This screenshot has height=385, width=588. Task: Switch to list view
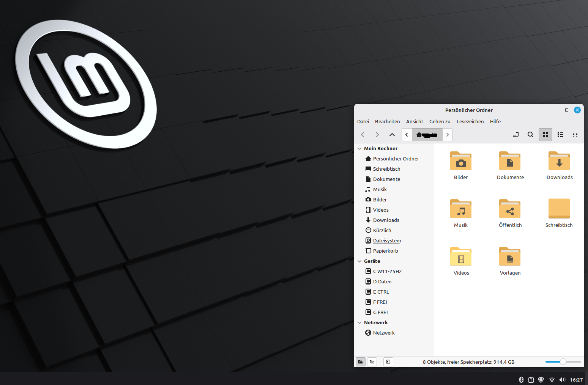pos(560,135)
